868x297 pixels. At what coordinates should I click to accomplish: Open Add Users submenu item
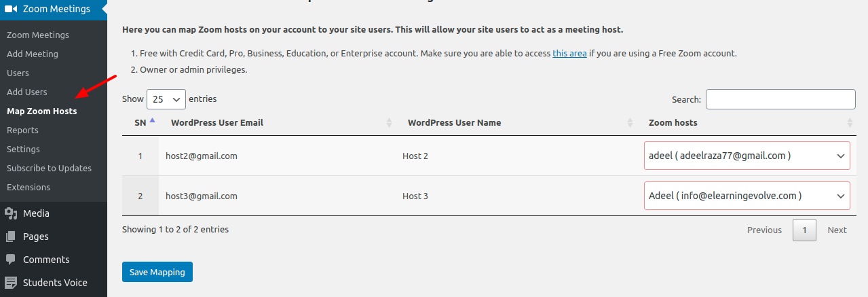(x=27, y=92)
